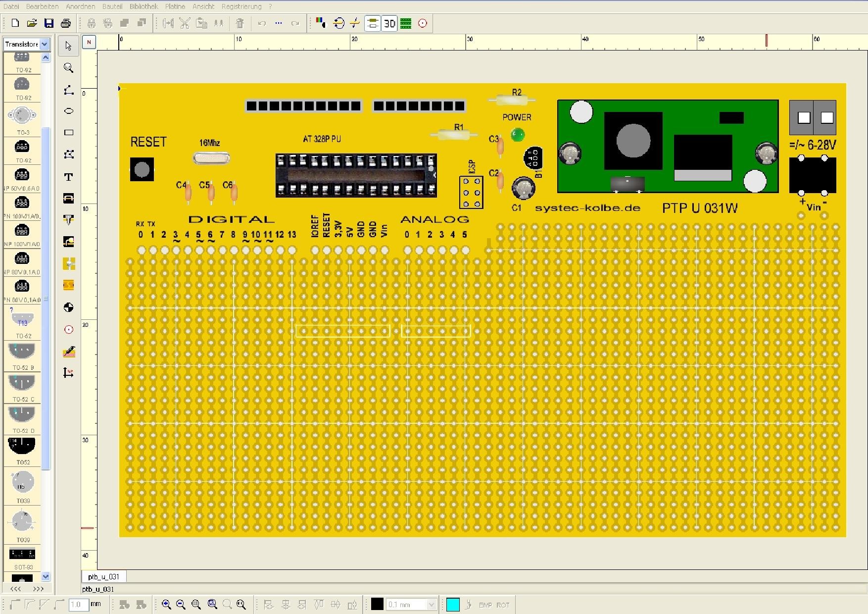Click the print icon

point(64,23)
